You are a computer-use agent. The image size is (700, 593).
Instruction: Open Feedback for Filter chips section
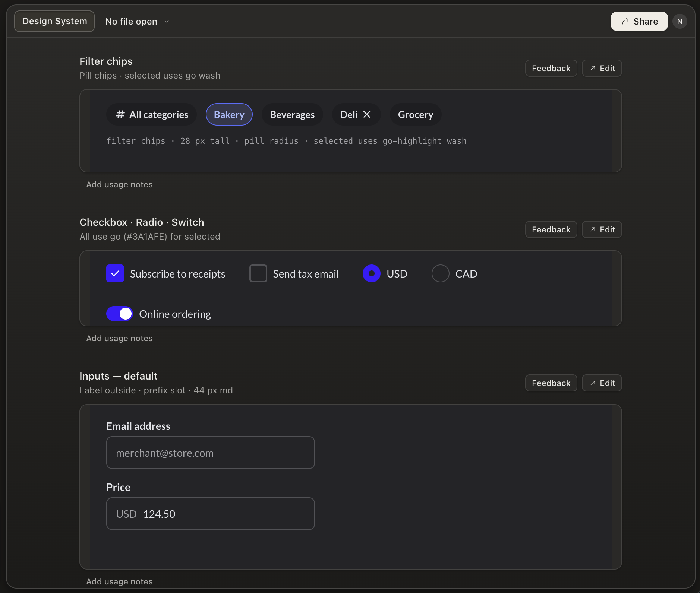pos(551,68)
